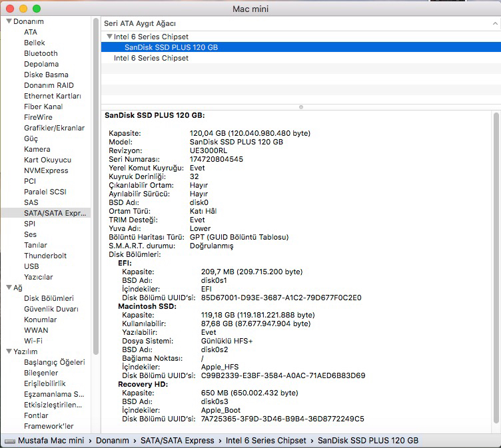
Task: Open Grafikler/Ekranlar entry
Action: click(x=55, y=128)
